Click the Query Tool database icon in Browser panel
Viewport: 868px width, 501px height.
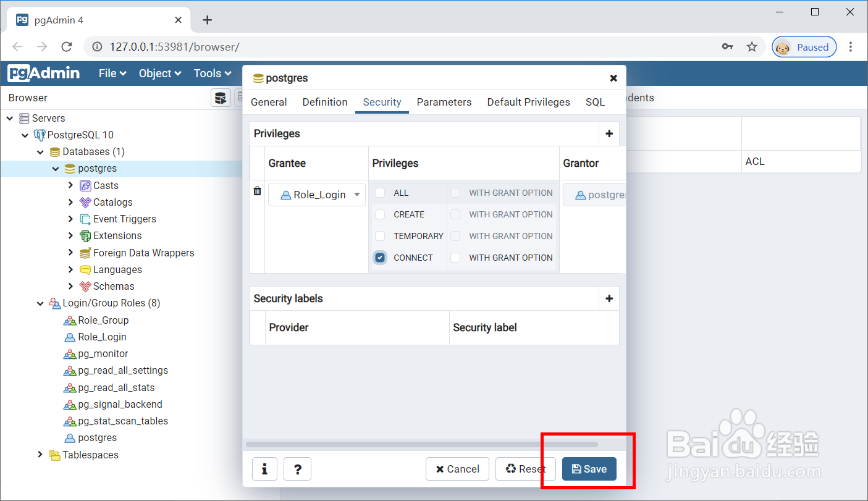(x=221, y=98)
